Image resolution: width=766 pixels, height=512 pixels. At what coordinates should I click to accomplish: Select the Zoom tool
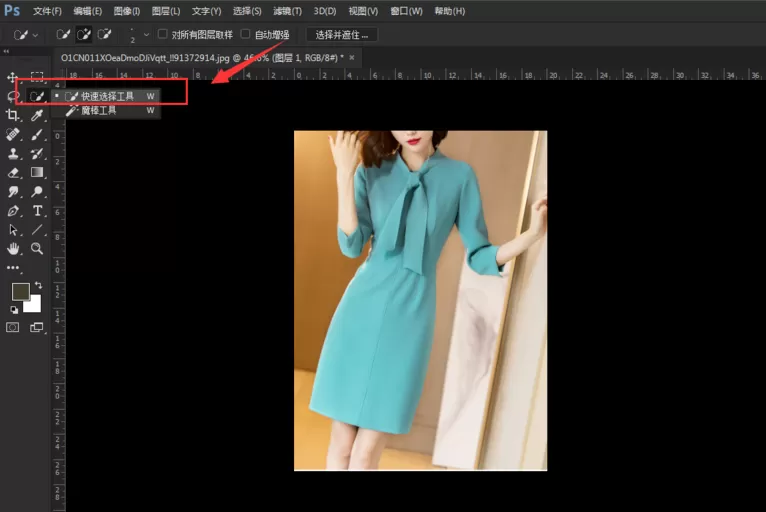point(37,249)
